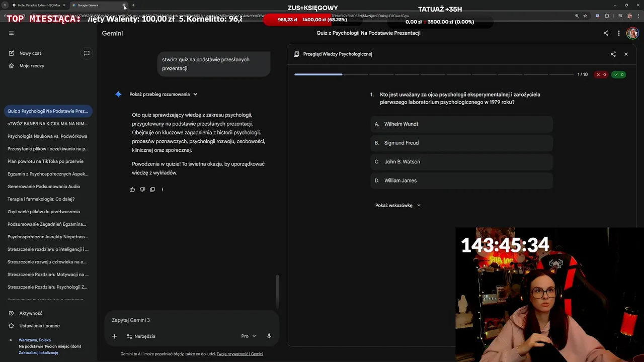
Task: Open the Pro model selector dropdown
Action: click(249, 336)
